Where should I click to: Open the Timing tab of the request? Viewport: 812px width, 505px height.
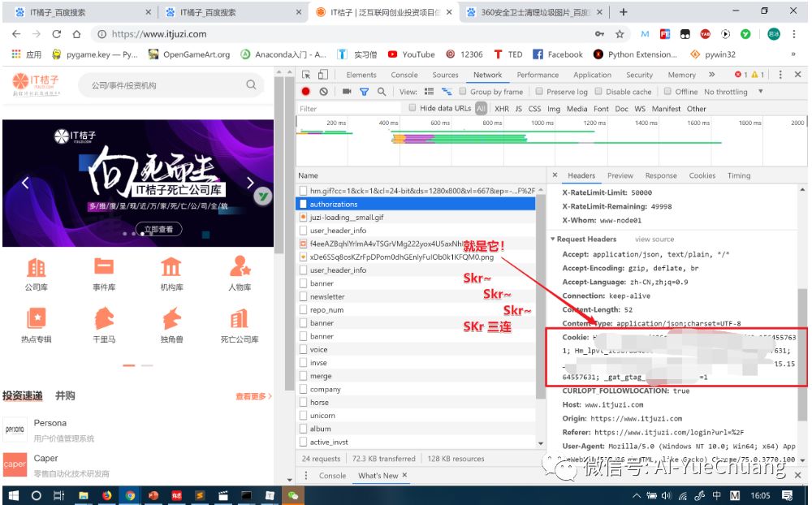pos(738,175)
